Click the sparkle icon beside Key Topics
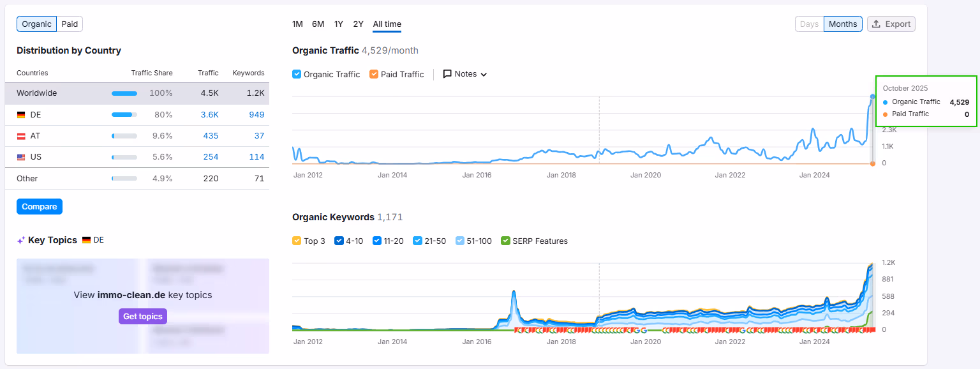Viewport: 980px width, 369px height. 20,239
